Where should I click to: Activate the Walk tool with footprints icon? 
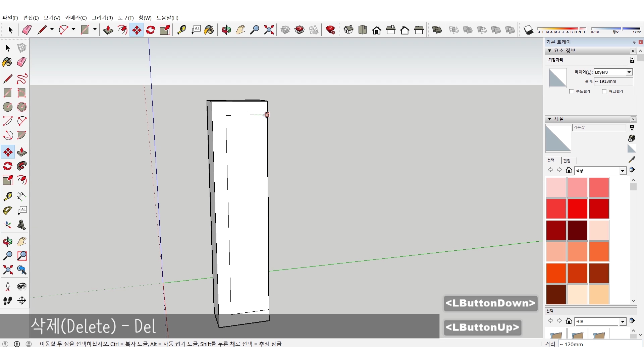tap(7, 301)
